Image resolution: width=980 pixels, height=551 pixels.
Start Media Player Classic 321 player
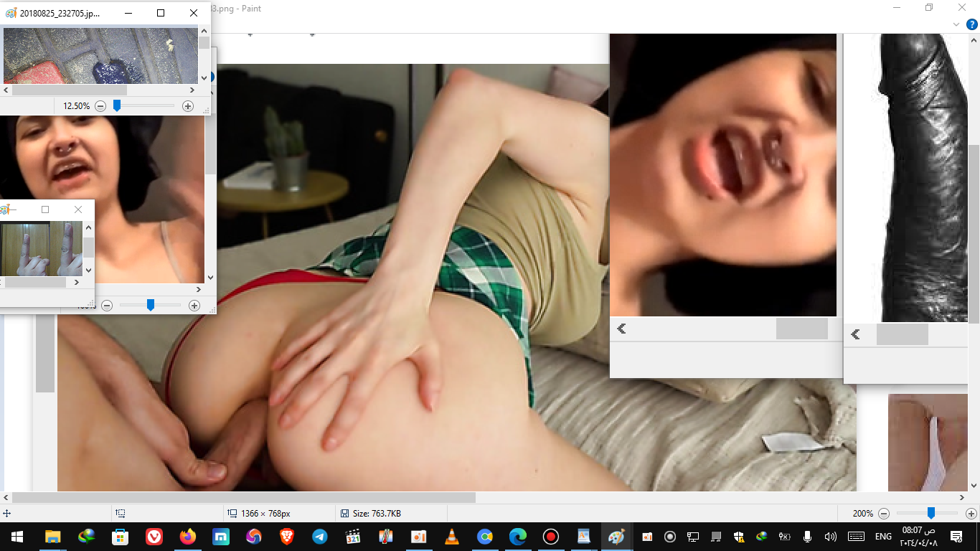point(352,536)
